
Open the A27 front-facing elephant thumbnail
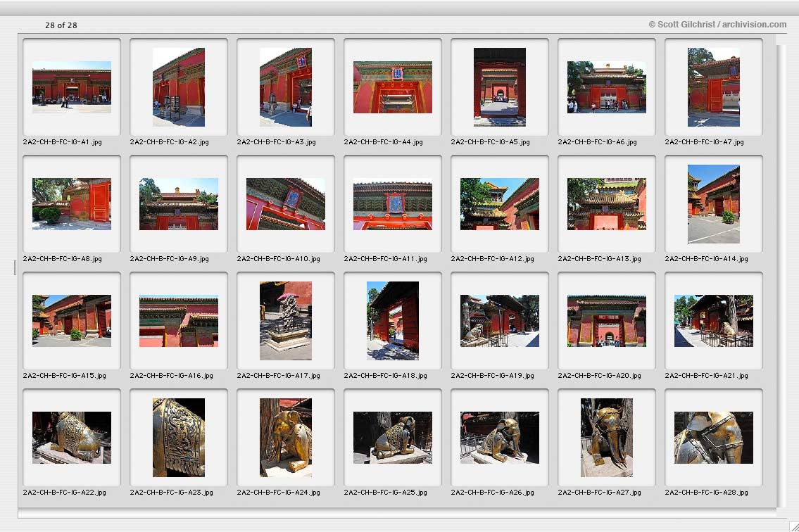pyautogui.click(x=607, y=437)
